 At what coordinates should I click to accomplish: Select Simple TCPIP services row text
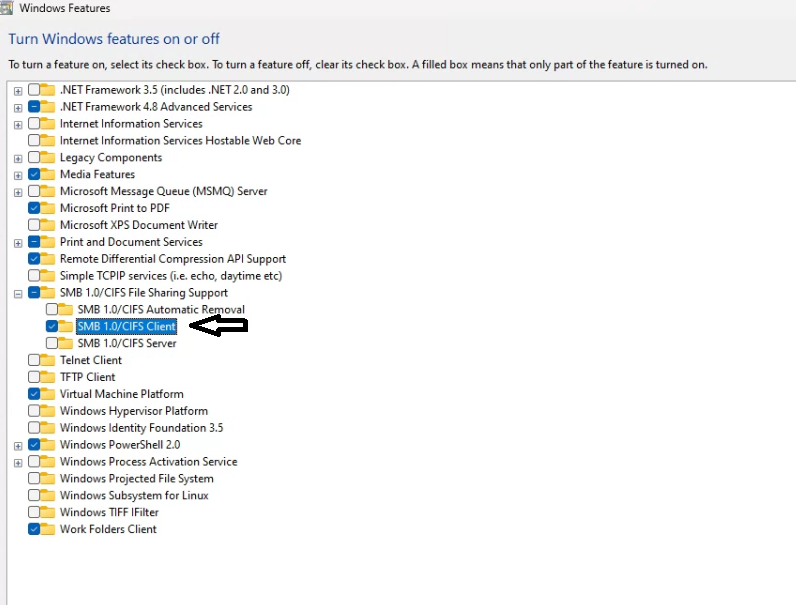pos(171,276)
